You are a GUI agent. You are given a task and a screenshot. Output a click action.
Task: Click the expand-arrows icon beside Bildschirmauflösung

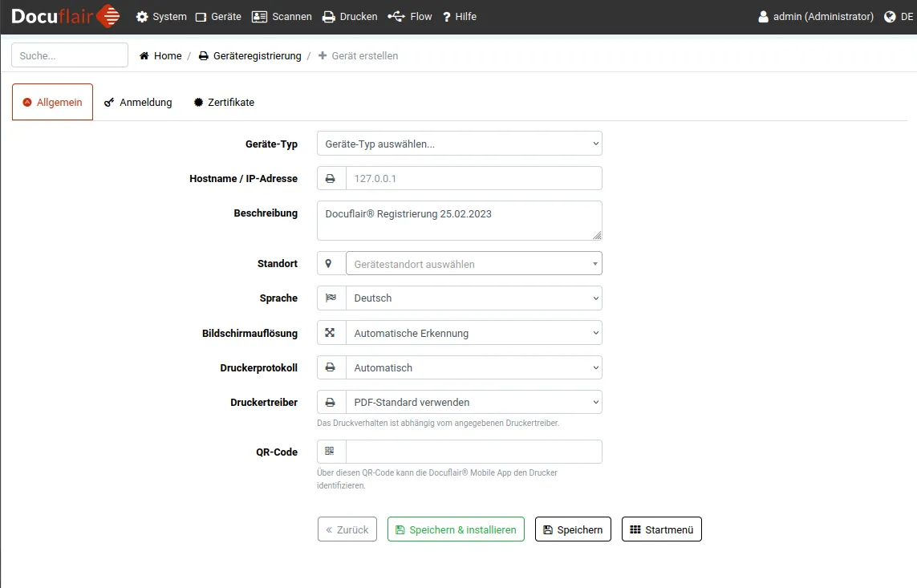(330, 333)
